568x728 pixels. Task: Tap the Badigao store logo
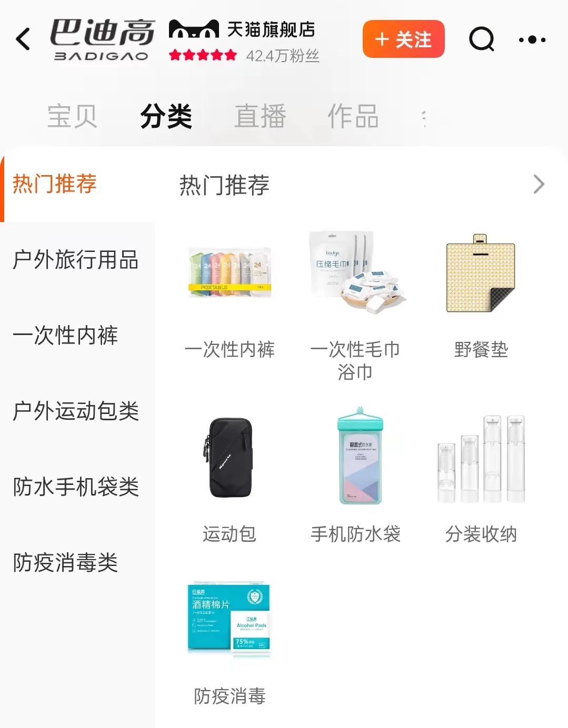click(102, 39)
